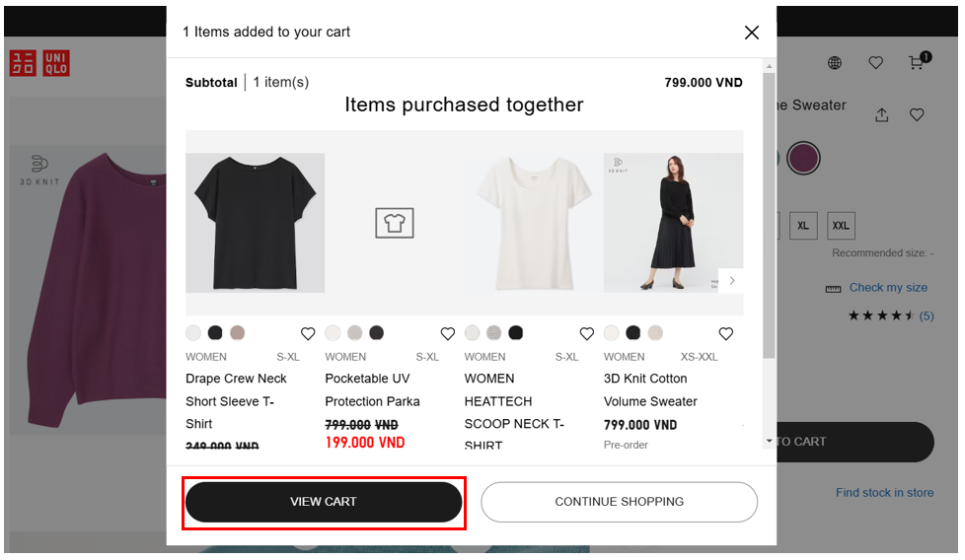Select XL size option
Image resolution: width=965 pixels, height=560 pixels.
803,226
